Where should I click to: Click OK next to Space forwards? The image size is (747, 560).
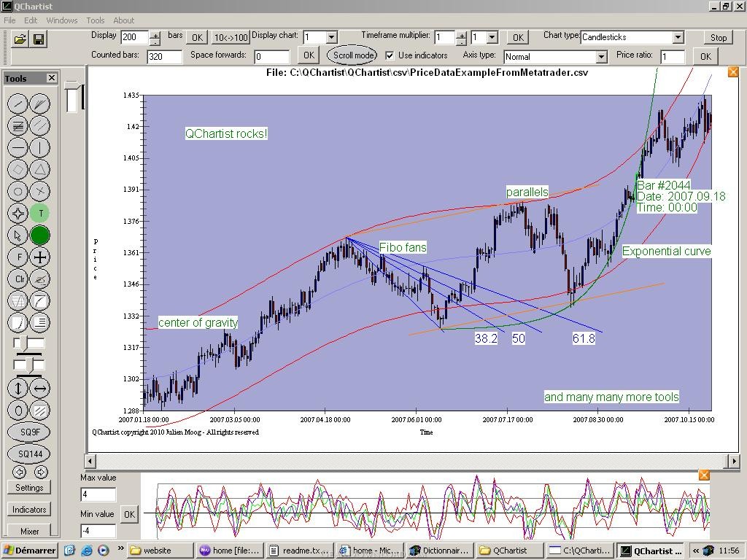(x=309, y=55)
